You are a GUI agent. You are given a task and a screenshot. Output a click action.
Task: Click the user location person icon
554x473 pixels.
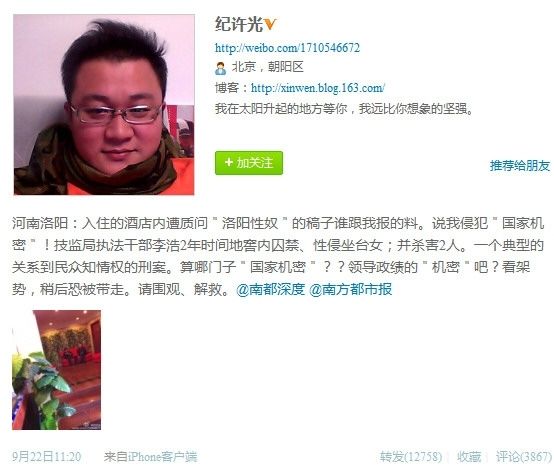(x=220, y=68)
